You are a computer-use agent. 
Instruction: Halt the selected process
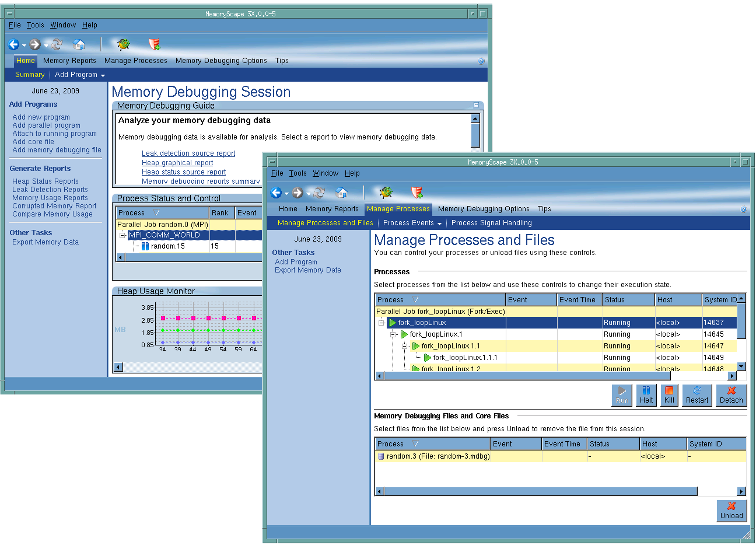click(646, 395)
